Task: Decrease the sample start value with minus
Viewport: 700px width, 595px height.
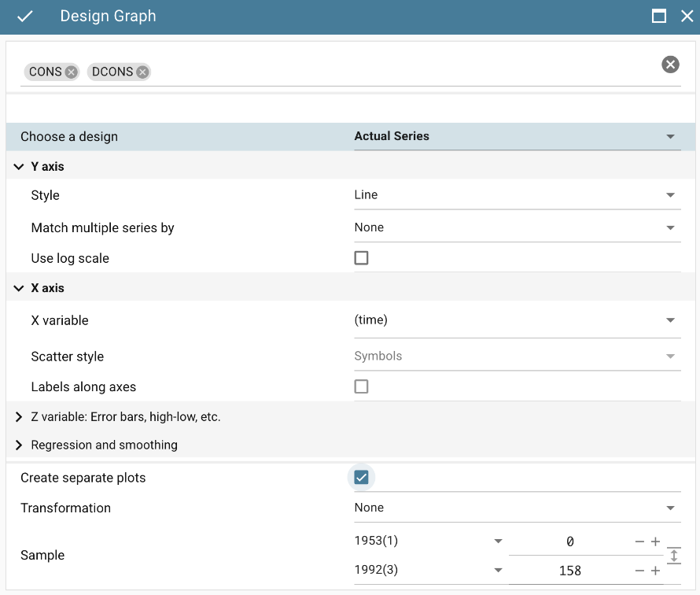Action: (639, 541)
